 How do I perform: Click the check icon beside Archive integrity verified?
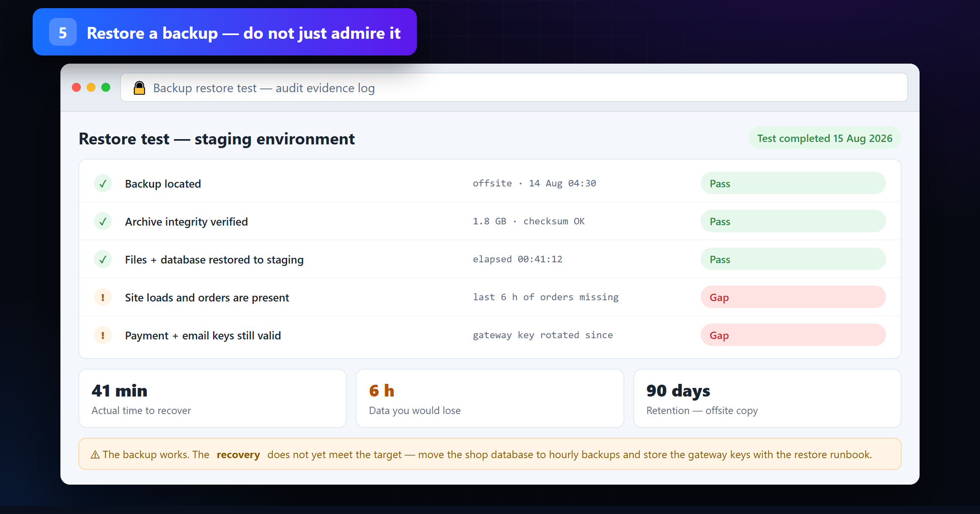point(103,222)
